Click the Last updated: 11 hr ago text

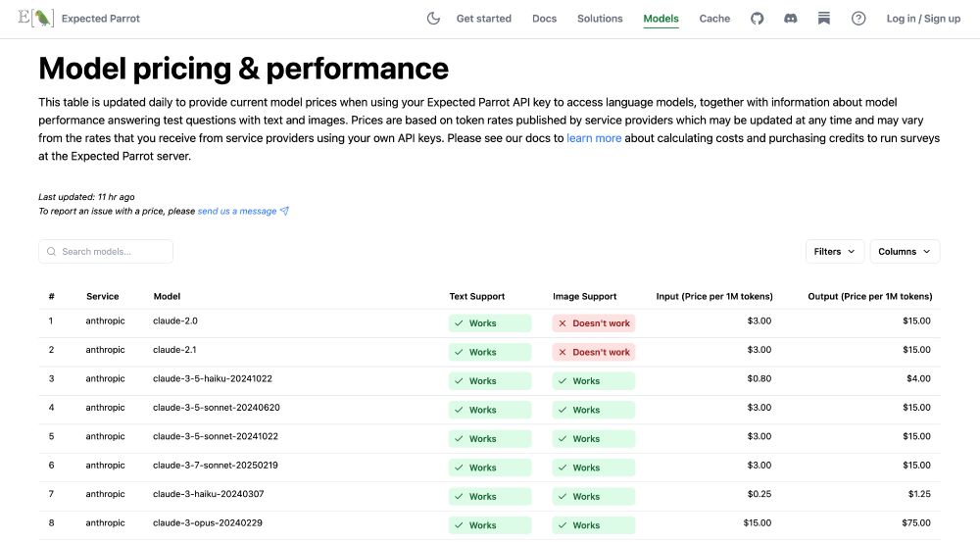click(x=86, y=196)
